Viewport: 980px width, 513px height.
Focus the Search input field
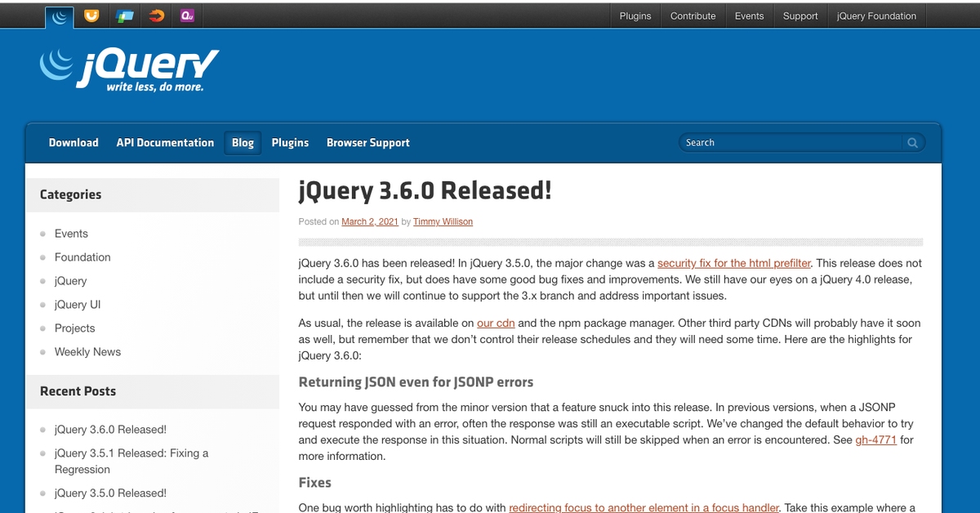point(788,143)
